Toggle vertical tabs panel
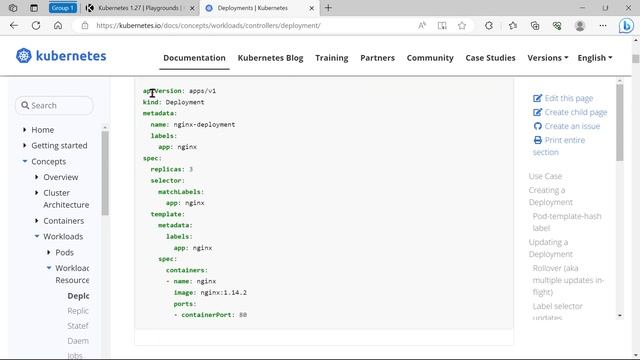 [x=34, y=8]
